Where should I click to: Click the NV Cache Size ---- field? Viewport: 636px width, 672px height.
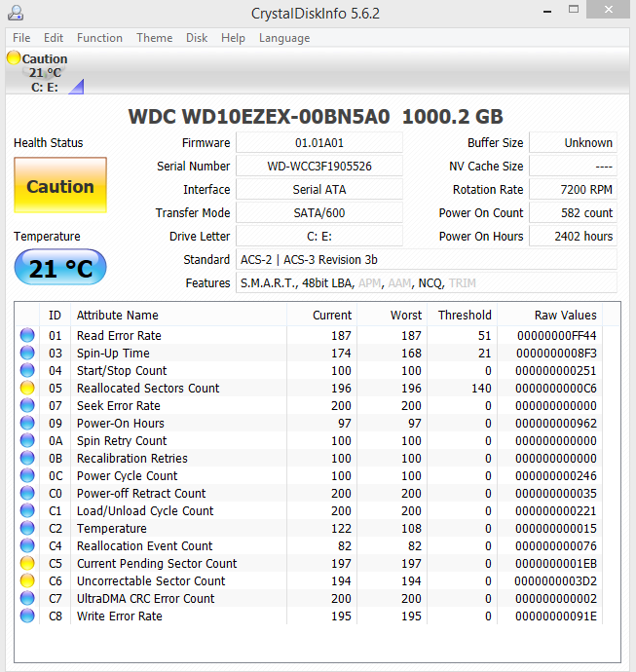click(x=574, y=166)
